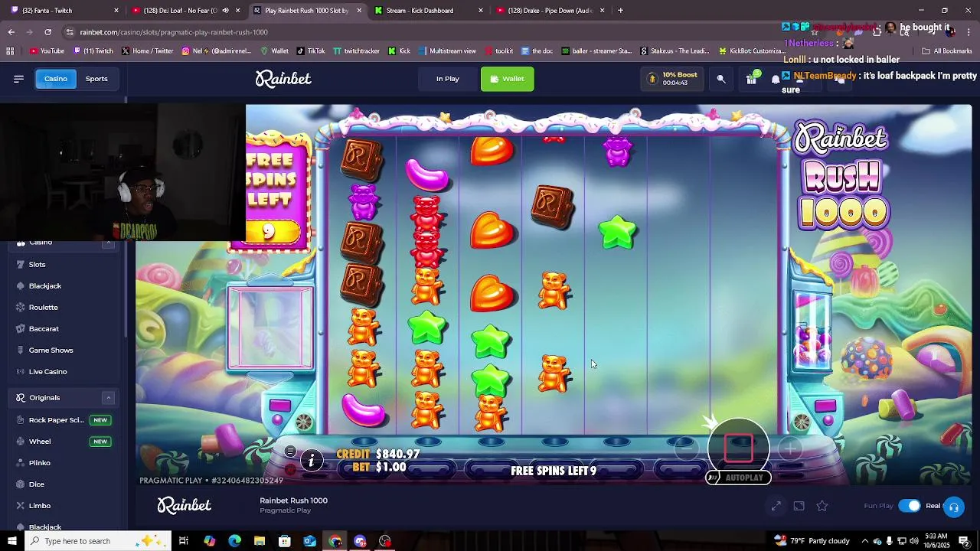980x551 pixels.
Task: Switch to the Casino tab
Action: (x=56, y=79)
